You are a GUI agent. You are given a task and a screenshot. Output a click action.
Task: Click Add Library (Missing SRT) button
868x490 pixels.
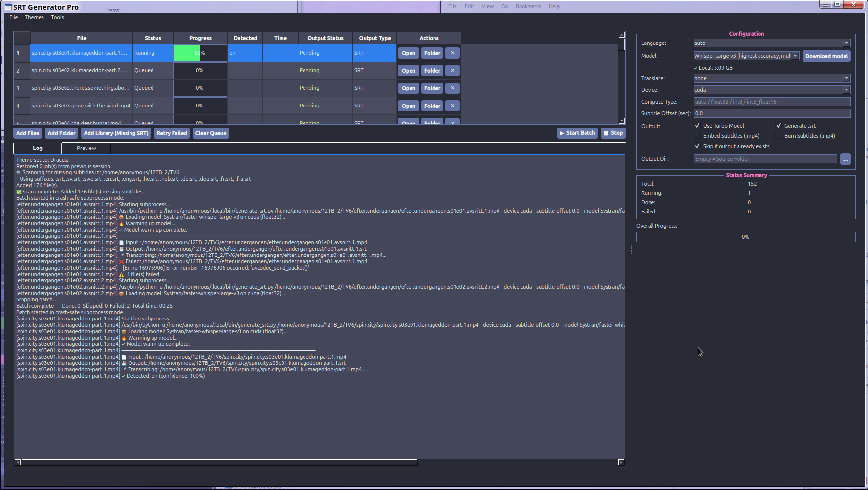pyautogui.click(x=116, y=133)
